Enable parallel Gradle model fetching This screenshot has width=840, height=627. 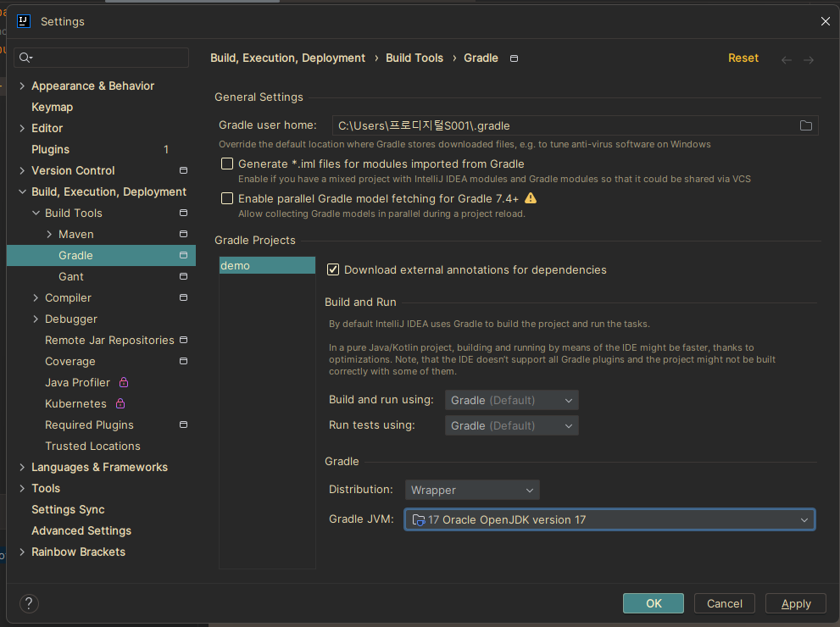(226, 198)
